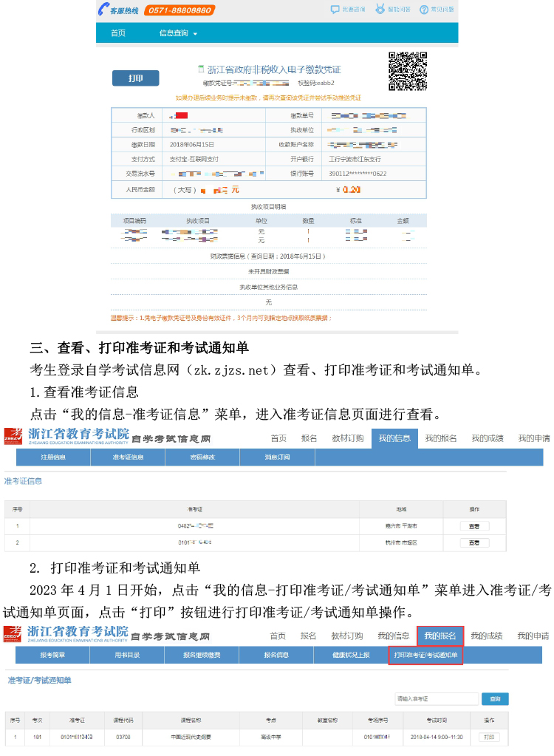This screenshot has height=756, width=554.
Task: Click the 支付宝-互联网支付 payment method value
Action: 194,159
